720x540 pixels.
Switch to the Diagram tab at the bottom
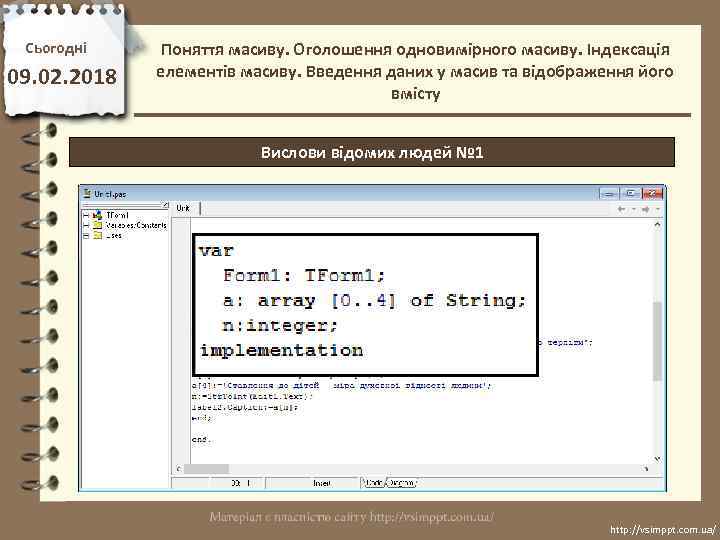coord(402,483)
